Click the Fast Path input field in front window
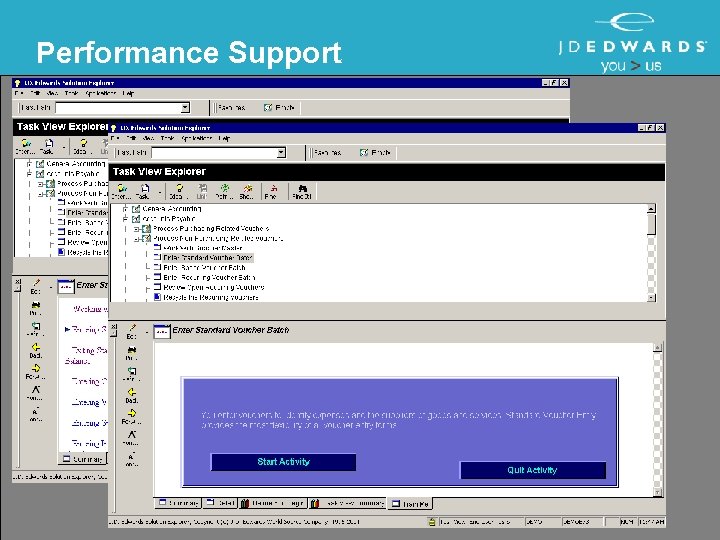Image resolution: width=720 pixels, height=540 pixels. pyautogui.click(x=214, y=153)
